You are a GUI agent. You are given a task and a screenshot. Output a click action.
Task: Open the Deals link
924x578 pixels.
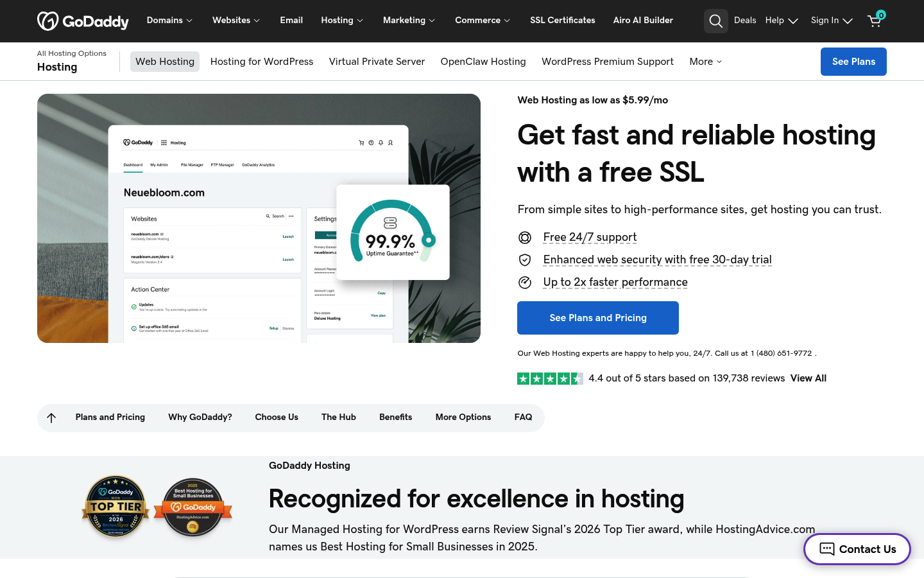click(x=745, y=21)
